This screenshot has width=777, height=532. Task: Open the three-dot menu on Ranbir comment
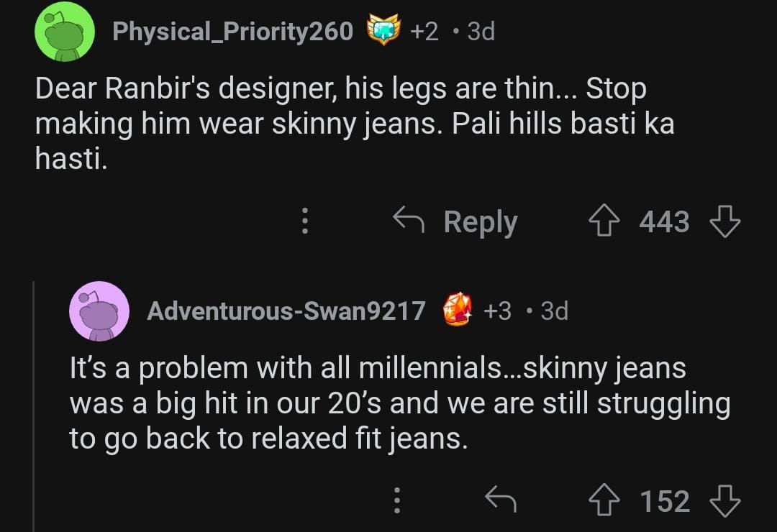pyautogui.click(x=305, y=221)
